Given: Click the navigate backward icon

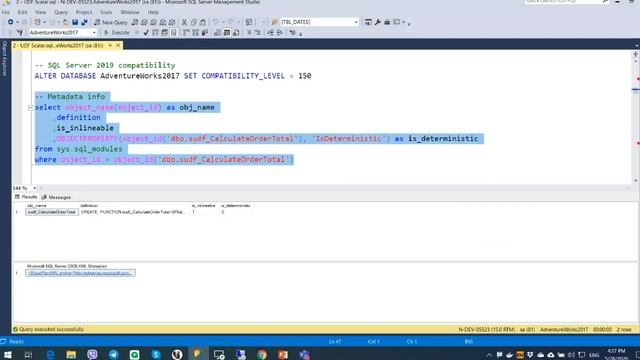Looking at the screenshot, I should coord(10,22).
